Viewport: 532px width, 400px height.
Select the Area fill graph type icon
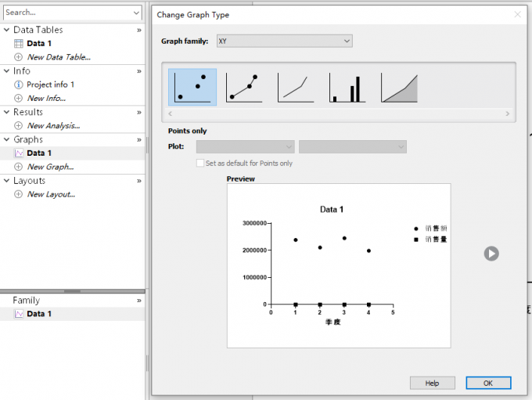(x=400, y=87)
